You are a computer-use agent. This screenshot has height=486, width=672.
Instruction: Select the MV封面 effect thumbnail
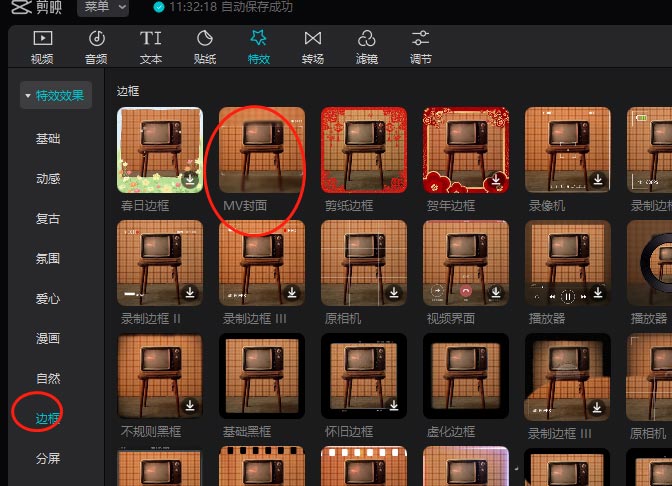point(262,150)
